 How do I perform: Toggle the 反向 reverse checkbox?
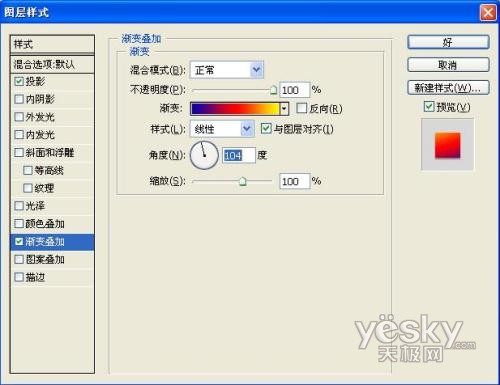coord(301,108)
